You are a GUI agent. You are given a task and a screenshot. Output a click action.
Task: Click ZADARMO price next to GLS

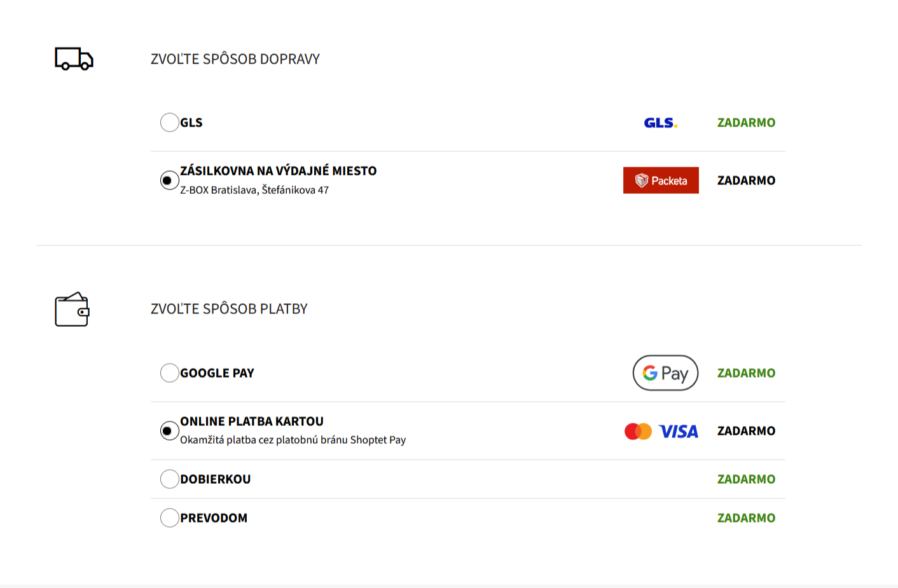pos(746,123)
